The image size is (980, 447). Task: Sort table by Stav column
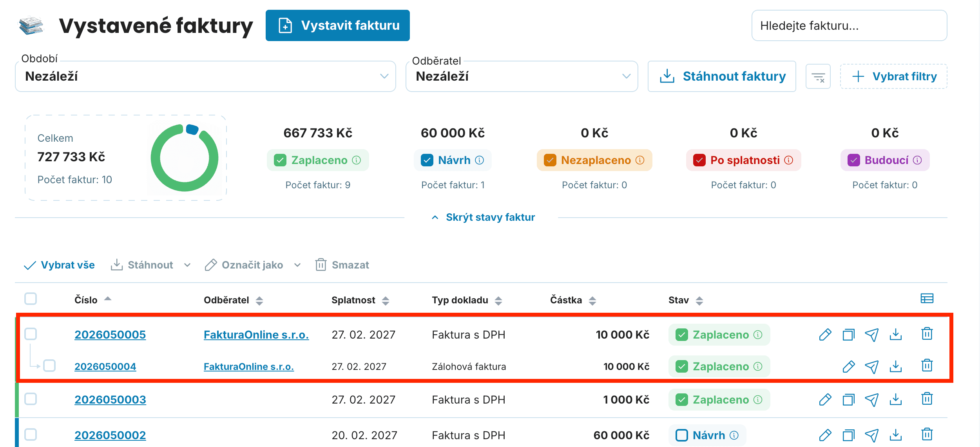686,300
